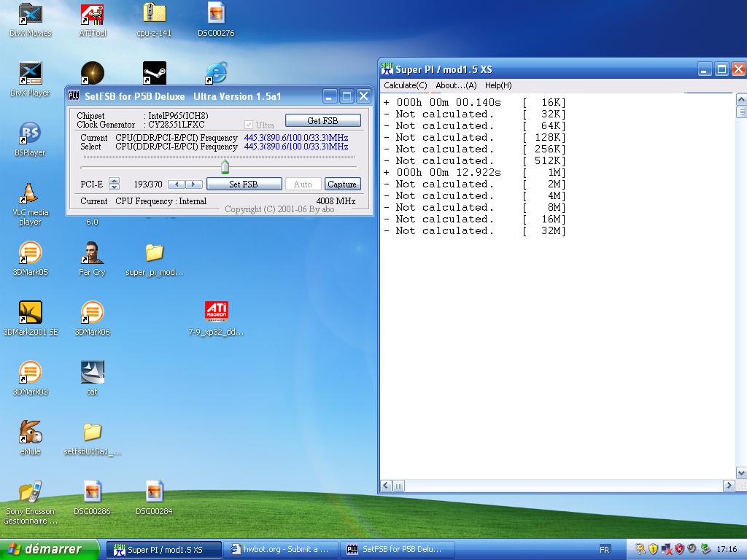Screen dimensions: 747x560
Task: Click the clock generator CY28551LFXC text
Action: coord(177,125)
